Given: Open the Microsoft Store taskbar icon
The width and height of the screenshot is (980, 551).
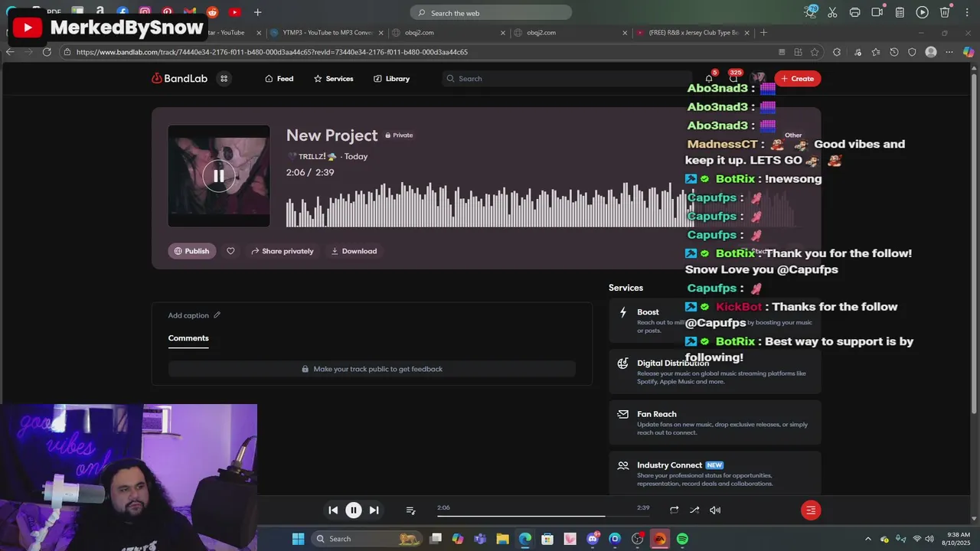Looking at the screenshot, I should (547, 539).
